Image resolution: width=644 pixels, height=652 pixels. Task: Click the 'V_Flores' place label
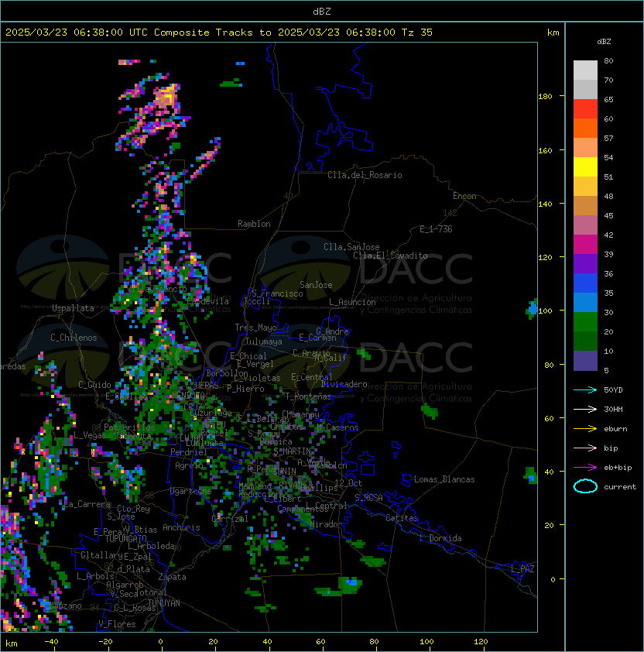[x=117, y=624]
